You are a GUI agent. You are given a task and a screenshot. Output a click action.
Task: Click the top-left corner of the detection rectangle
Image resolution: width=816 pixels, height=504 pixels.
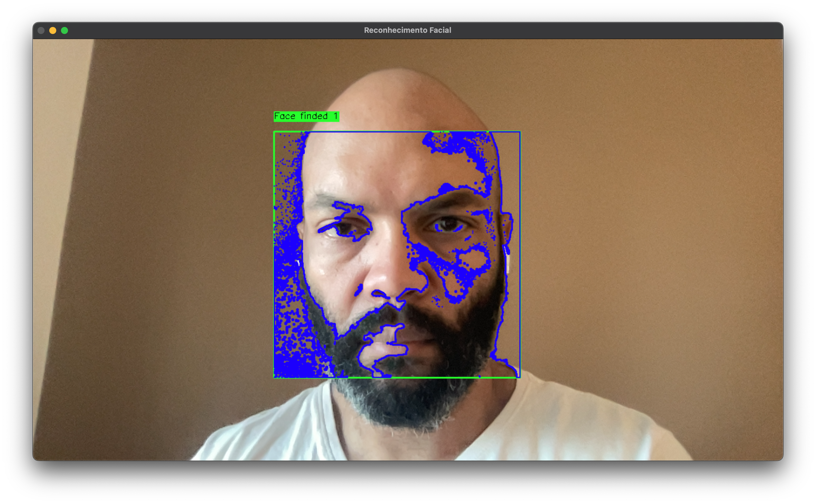pyautogui.click(x=274, y=132)
